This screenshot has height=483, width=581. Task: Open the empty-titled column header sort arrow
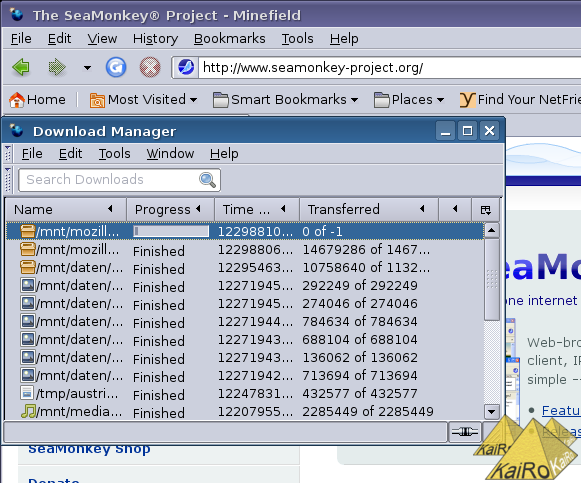pos(455,209)
